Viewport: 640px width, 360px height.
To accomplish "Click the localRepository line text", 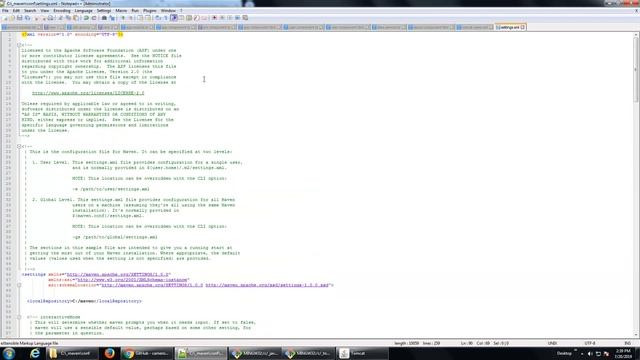I will (x=84, y=301).
